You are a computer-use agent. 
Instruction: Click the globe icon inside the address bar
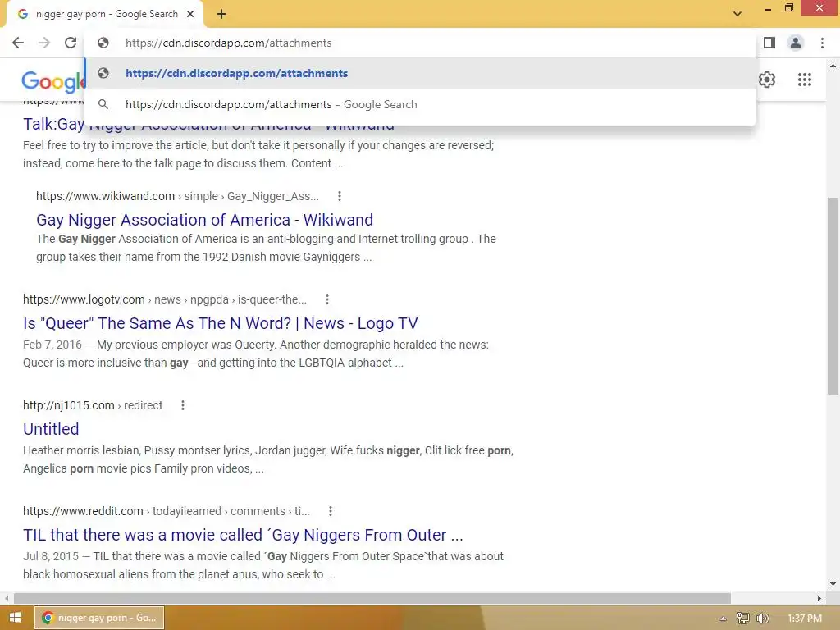click(103, 43)
